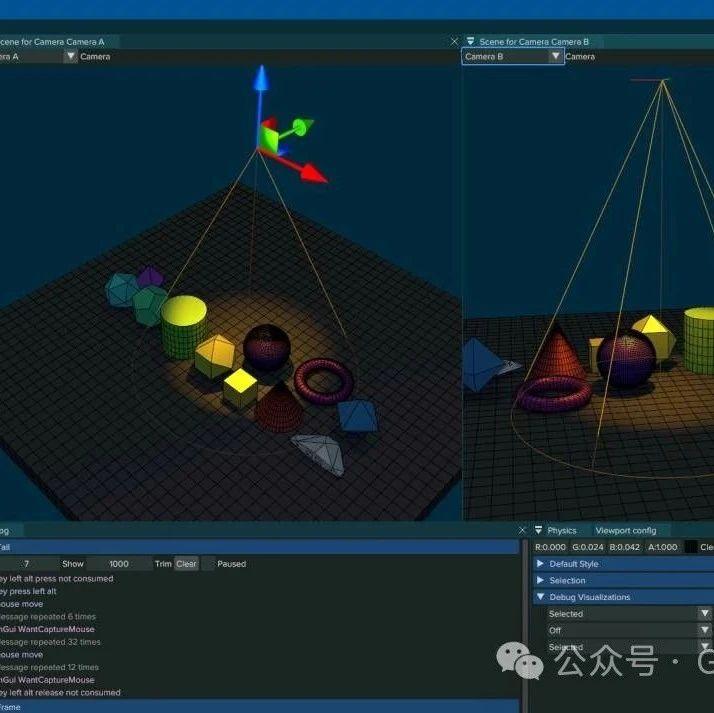Collapse the Debug Visualizations section

(x=623, y=596)
